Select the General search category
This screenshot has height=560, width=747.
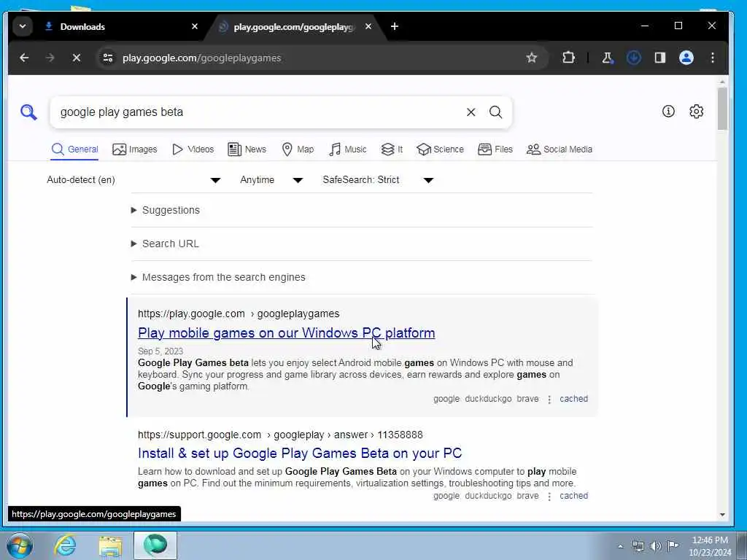[x=75, y=149]
